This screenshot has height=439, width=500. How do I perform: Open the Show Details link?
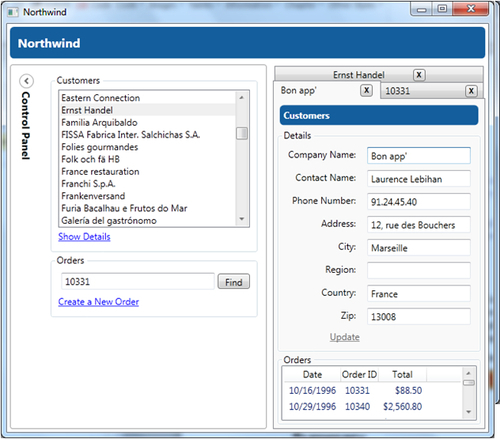pos(84,237)
